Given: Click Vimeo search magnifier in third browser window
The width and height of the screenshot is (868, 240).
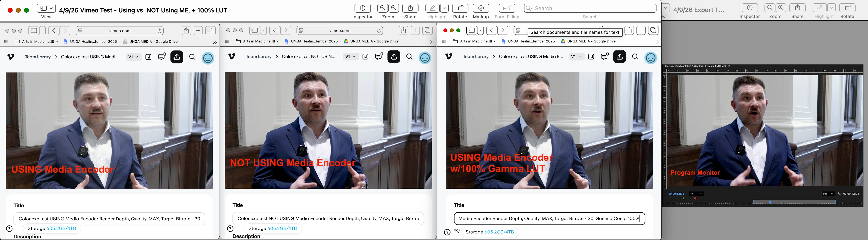Looking at the screenshot, I should coord(635,57).
